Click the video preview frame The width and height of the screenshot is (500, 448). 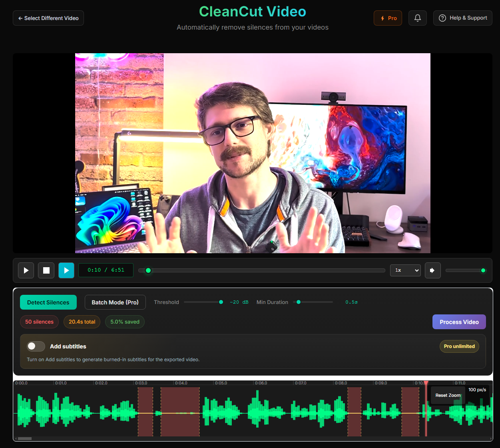tap(253, 153)
